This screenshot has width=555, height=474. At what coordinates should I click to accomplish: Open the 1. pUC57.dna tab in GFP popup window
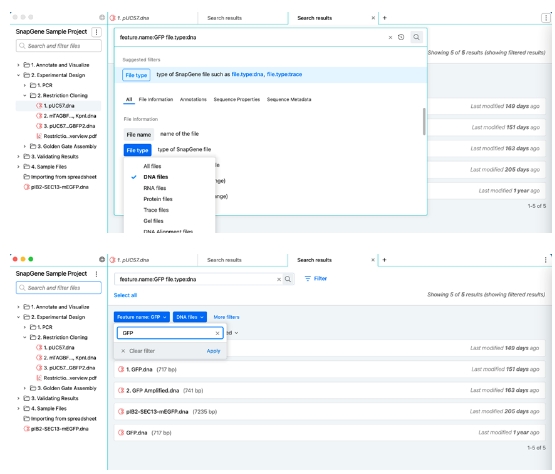point(152,260)
